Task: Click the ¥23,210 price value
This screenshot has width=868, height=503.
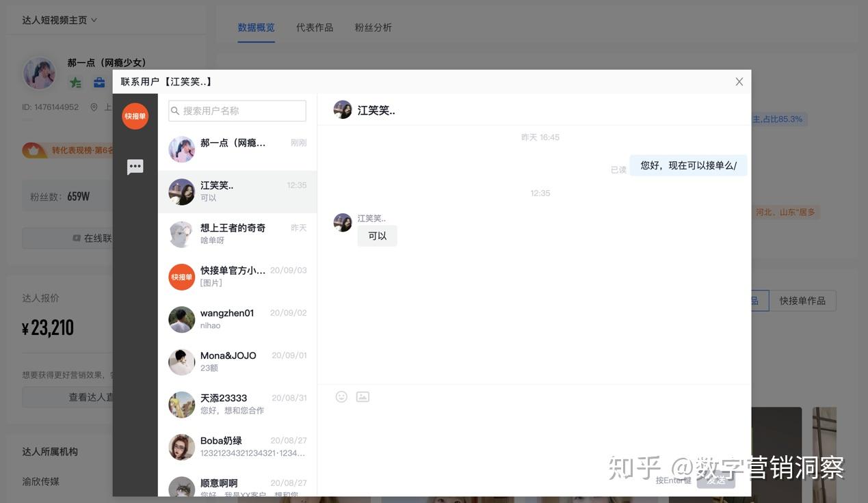Action: (48, 328)
